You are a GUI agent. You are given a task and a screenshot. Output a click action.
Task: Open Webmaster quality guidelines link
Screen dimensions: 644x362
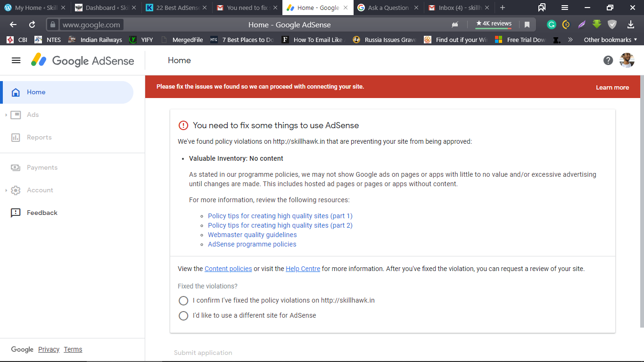pyautogui.click(x=252, y=235)
